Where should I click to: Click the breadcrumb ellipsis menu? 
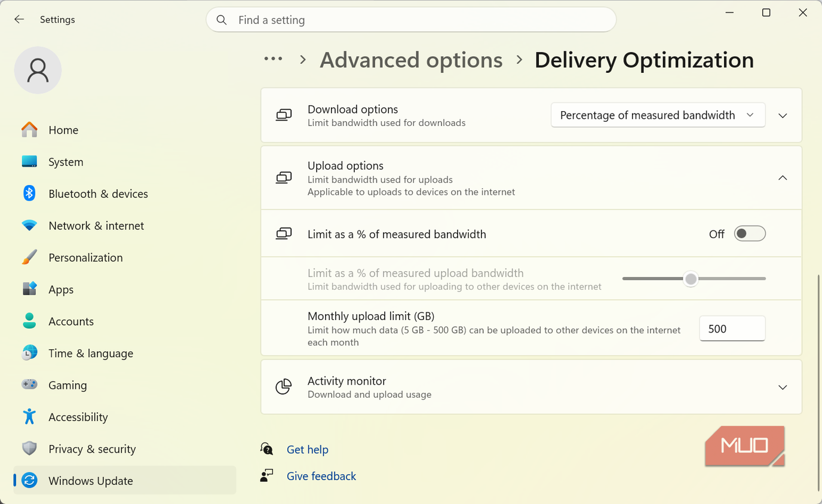(x=273, y=59)
